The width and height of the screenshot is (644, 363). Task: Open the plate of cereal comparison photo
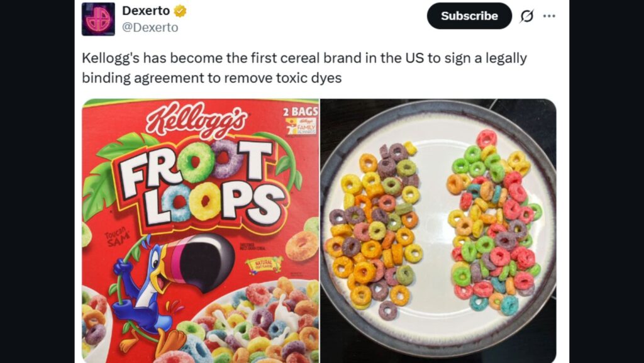pos(438,231)
